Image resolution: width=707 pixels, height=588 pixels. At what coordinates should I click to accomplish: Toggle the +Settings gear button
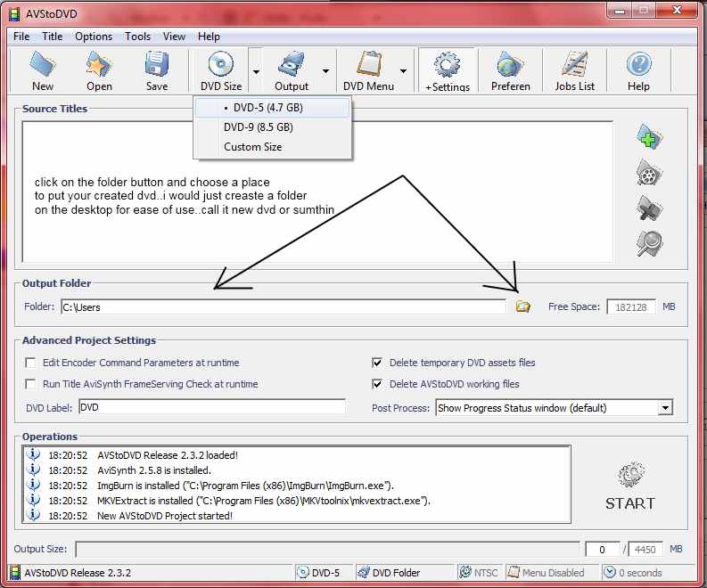point(448,71)
